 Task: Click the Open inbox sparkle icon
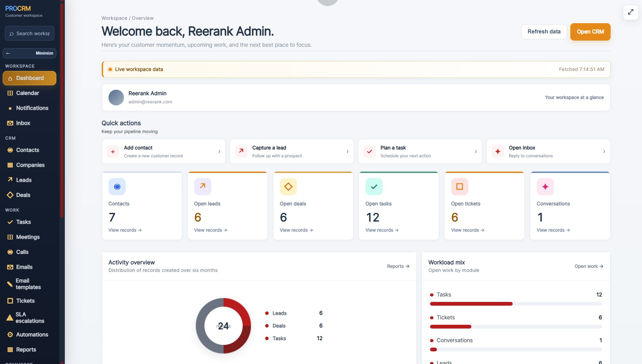pyautogui.click(x=498, y=151)
